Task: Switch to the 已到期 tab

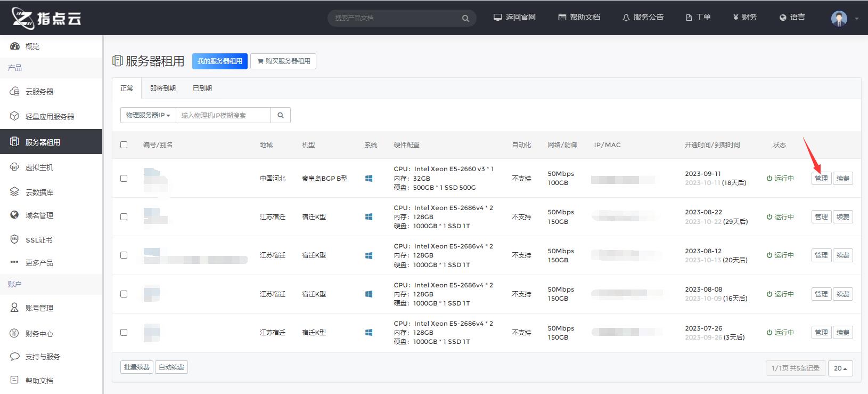Action: coord(202,89)
